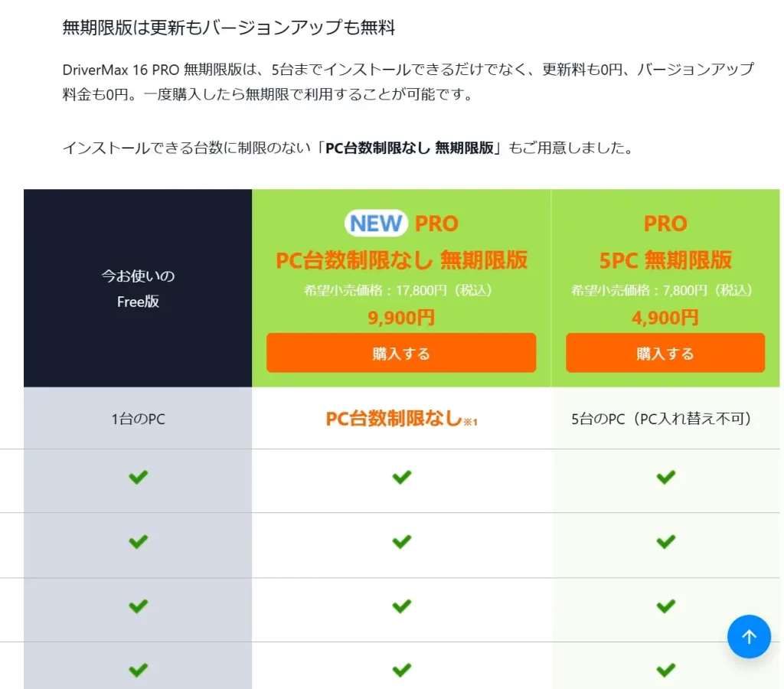Click the green checkmark in the PC台数制限なし column, first row
The height and width of the screenshot is (689, 784).
pyautogui.click(x=401, y=477)
